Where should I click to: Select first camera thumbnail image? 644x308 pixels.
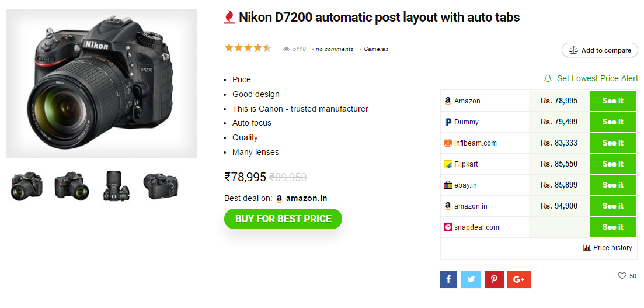[x=27, y=186]
